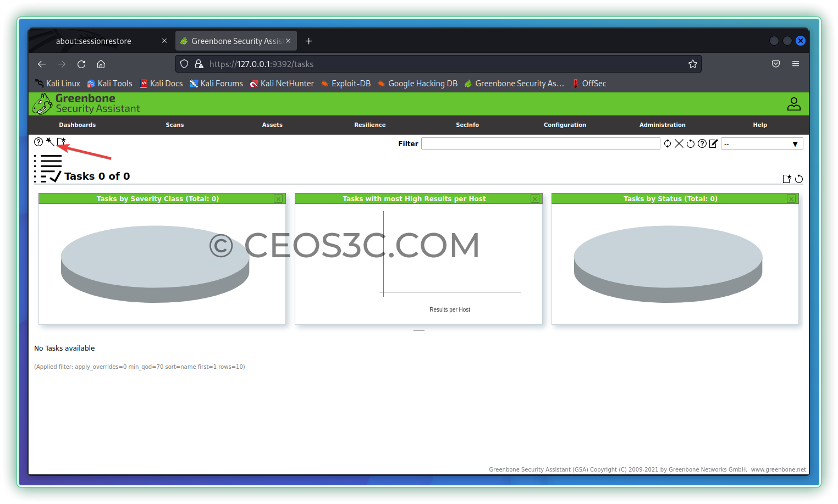Image resolution: width=838 pixels, height=504 pixels.
Task: Click 'No Tasks available' text
Action: click(64, 348)
